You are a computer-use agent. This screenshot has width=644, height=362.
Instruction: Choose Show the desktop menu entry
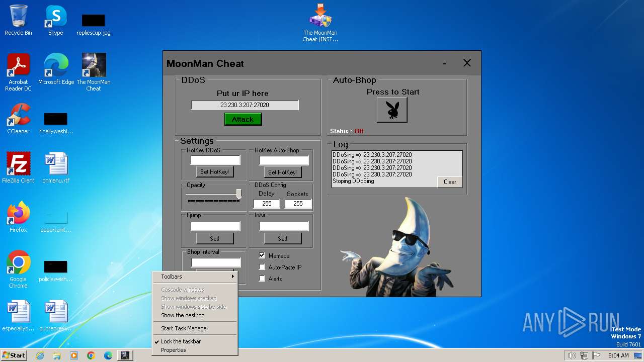pyautogui.click(x=195, y=315)
